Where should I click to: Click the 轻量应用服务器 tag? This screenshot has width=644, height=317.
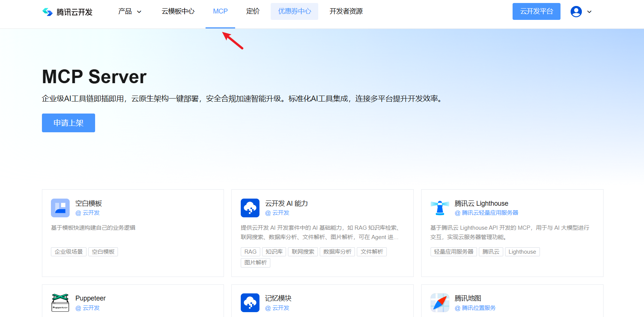coord(453,252)
